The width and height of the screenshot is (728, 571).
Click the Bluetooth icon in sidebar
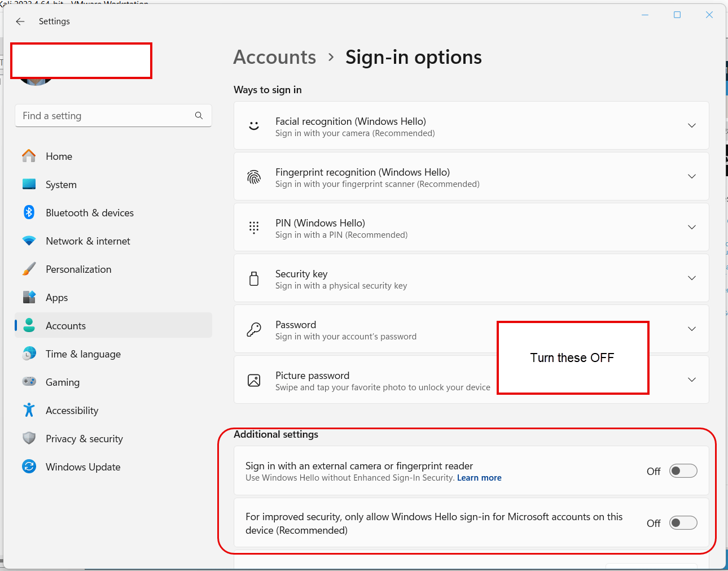pyautogui.click(x=29, y=212)
